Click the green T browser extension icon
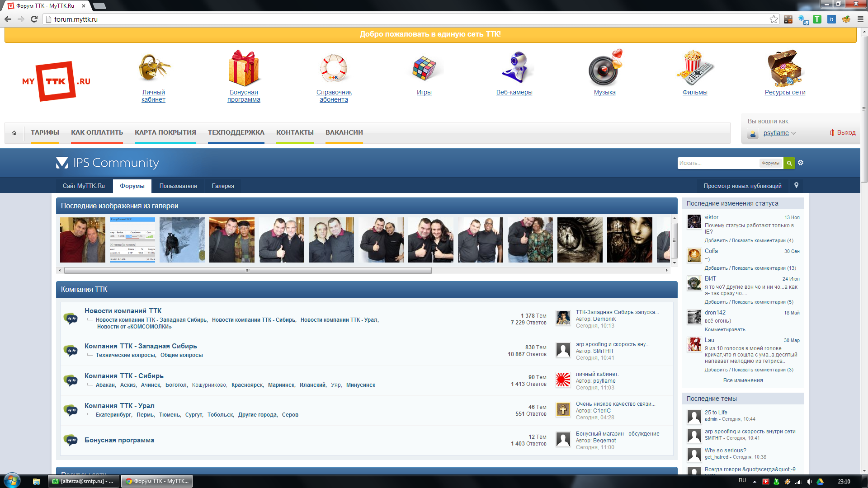Screen dimensions: 868x488 click(x=817, y=19)
